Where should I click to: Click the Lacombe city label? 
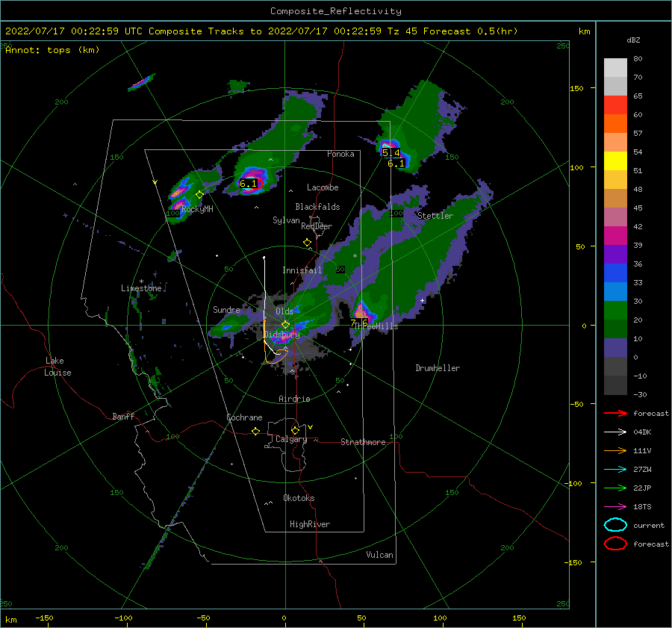323,187
